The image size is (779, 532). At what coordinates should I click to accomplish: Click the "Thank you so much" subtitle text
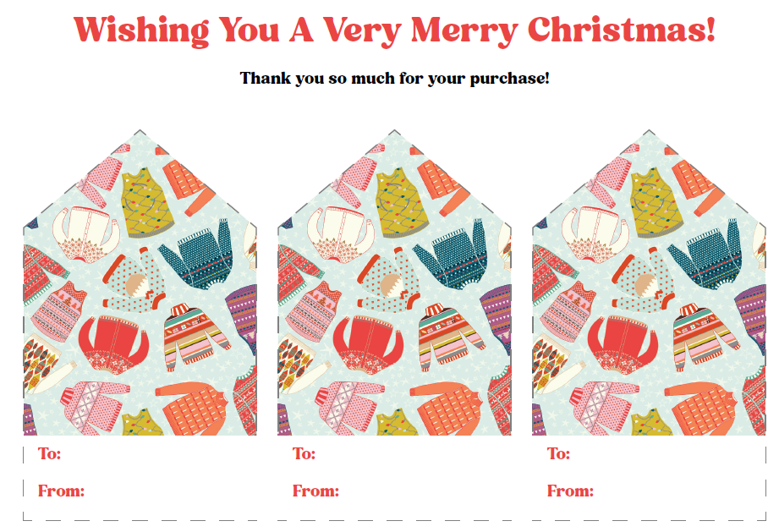point(394,79)
